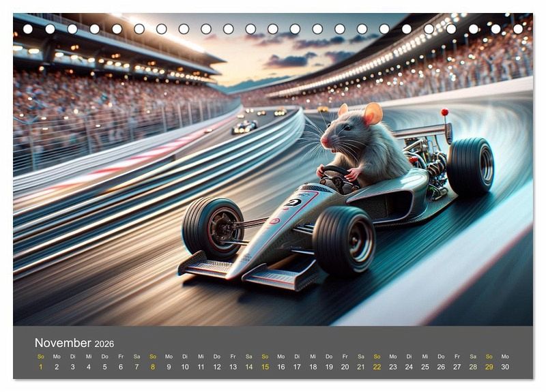
Task: Select date 7 in the calendar row
Action: 137,367
